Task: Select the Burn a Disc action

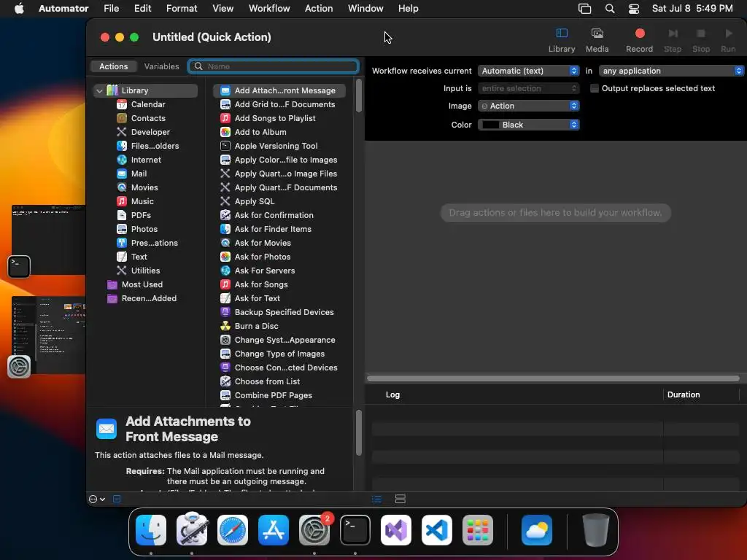Action: pyautogui.click(x=256, y=326)
